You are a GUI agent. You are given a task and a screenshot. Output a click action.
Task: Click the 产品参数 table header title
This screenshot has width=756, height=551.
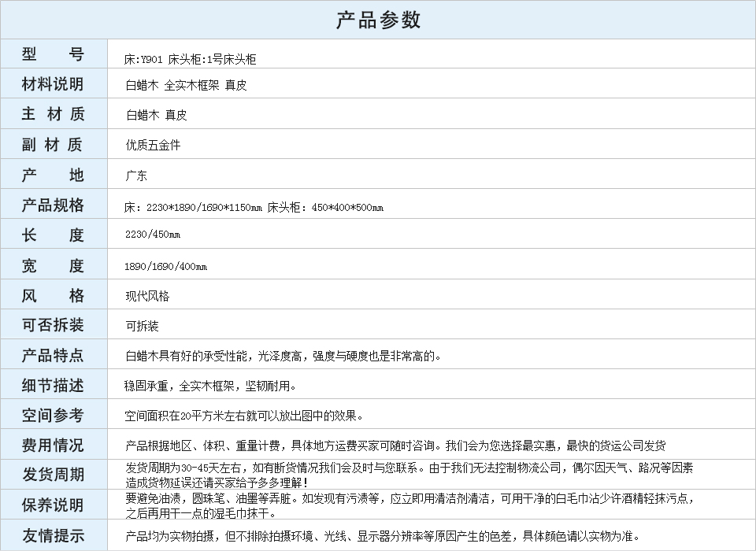coord(378,20)
